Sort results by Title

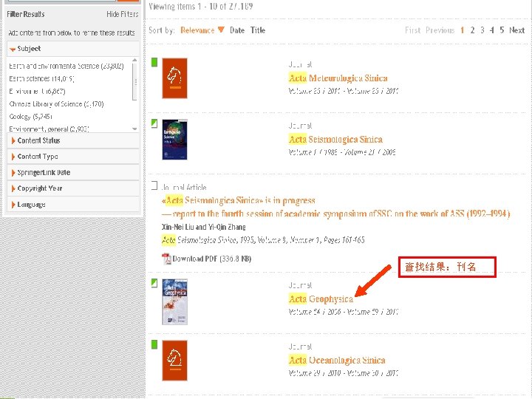point(258,30)
